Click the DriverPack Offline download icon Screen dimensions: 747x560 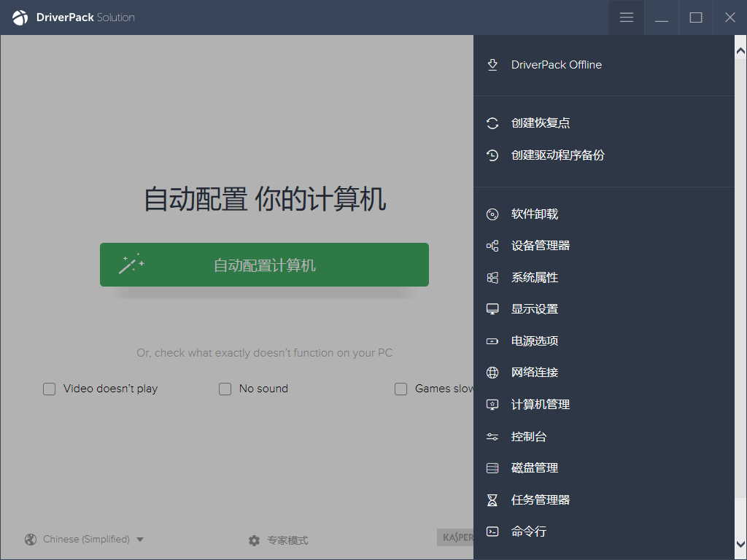tap(492, 65)
